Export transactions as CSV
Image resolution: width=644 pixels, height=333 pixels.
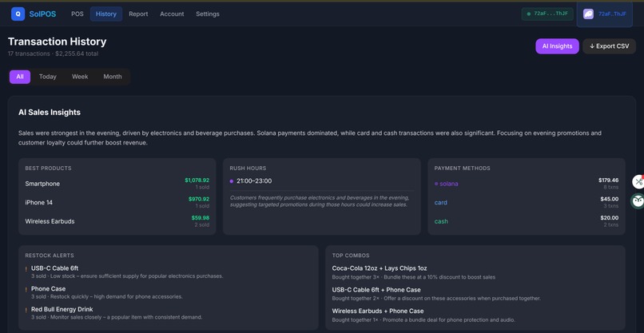[609, 46]
